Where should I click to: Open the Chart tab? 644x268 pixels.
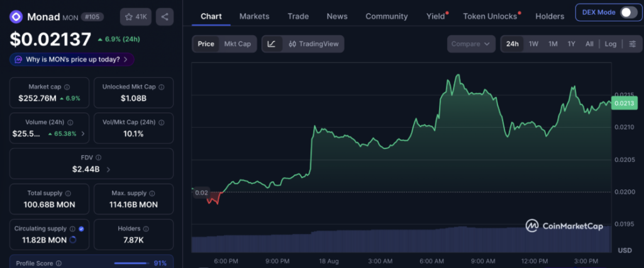click(211, 16)
